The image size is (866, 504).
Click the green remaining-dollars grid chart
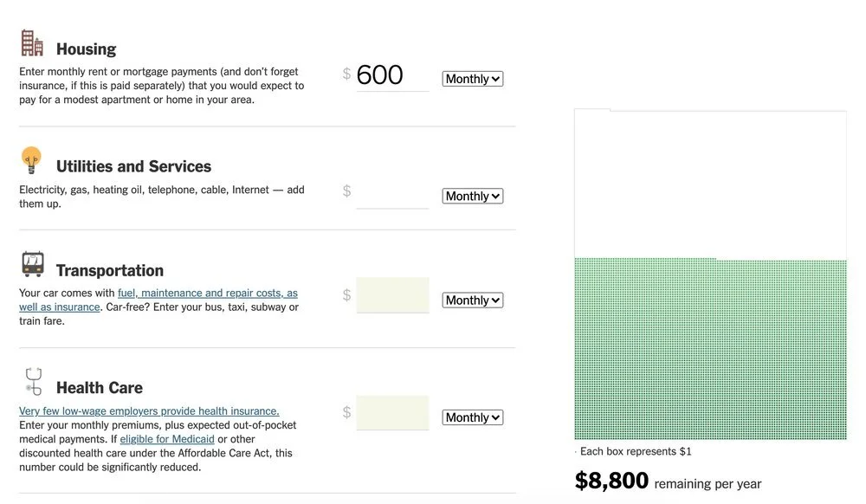point(710,348)
